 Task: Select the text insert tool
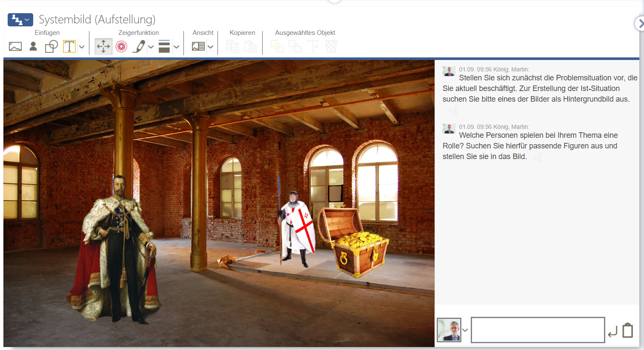[69, 46]
